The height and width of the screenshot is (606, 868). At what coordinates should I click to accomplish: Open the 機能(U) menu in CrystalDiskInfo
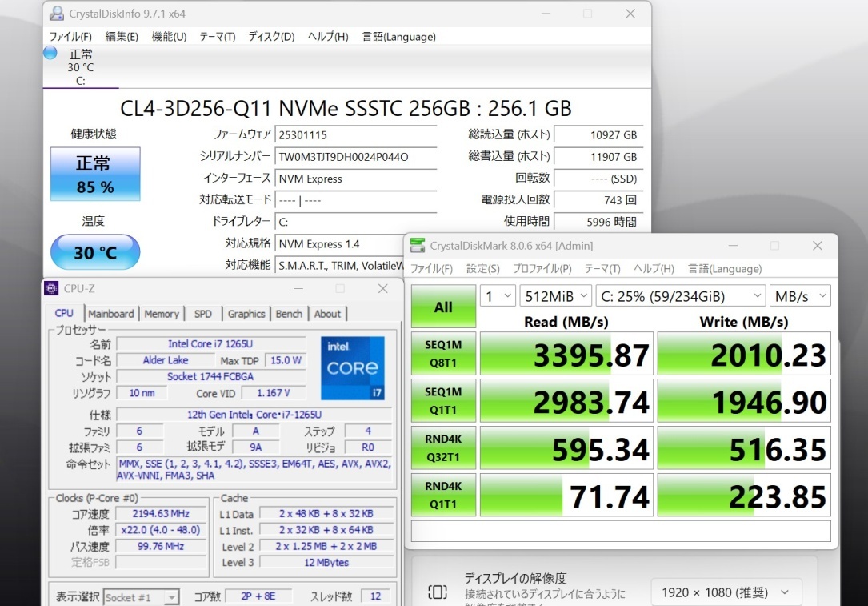tap(168, 36)
